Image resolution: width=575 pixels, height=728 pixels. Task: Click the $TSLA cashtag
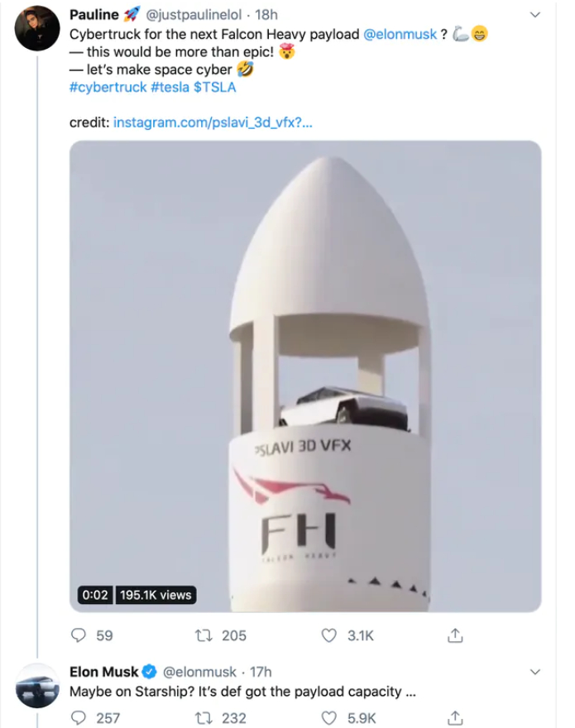215,88
